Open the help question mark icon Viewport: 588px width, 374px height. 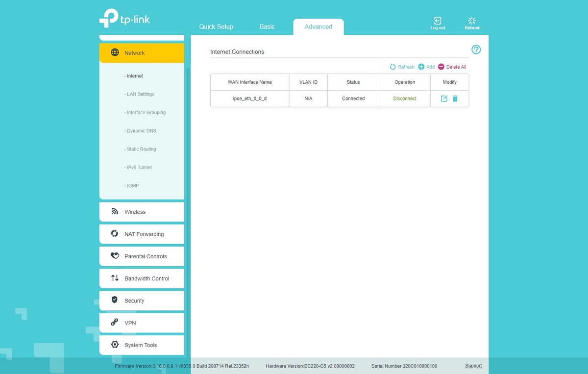click(x=476, y=50)
